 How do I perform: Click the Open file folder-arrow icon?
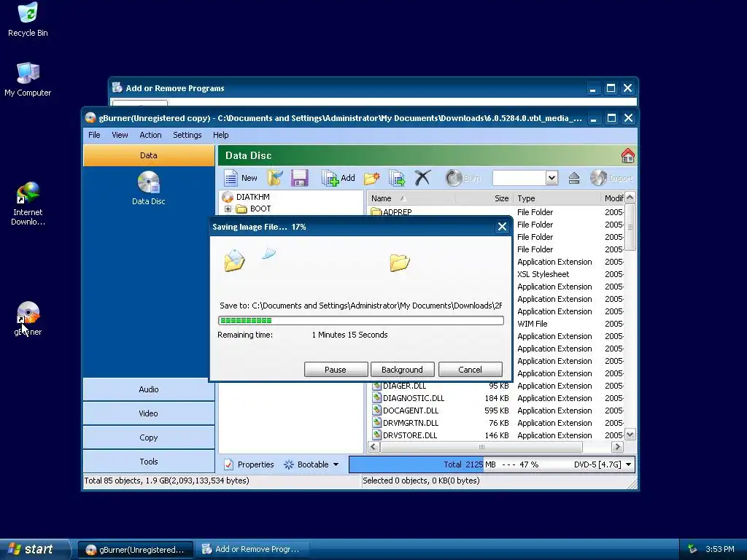(x=275, y=178)
